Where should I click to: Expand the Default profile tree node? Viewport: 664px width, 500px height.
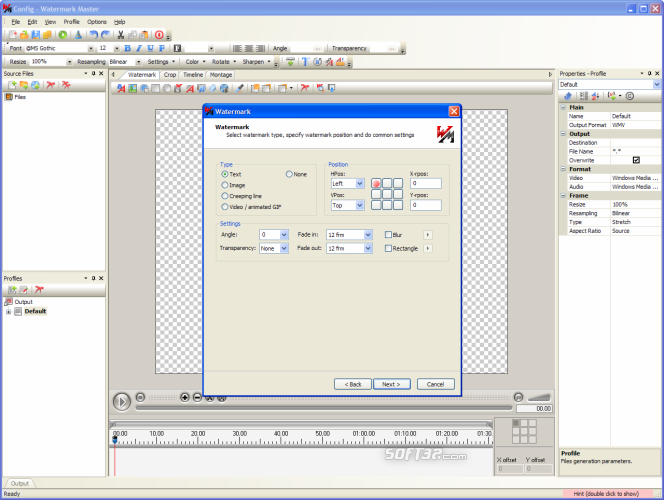coord(8,312)
